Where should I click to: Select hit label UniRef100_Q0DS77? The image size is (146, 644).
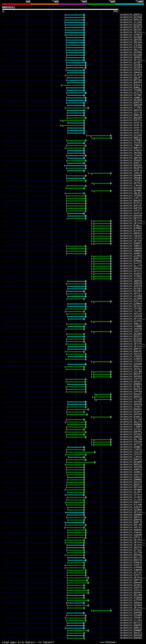tap(131, 163)
